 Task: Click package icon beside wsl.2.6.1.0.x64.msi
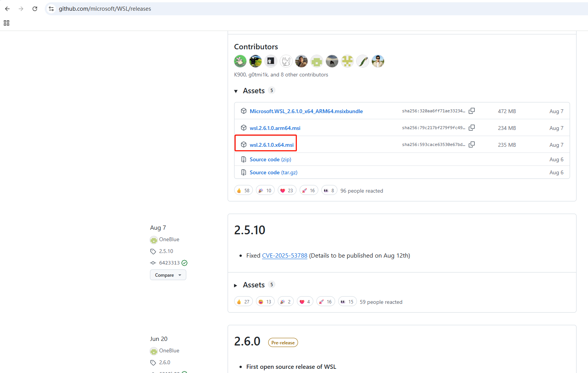click(x=244, y=144)
